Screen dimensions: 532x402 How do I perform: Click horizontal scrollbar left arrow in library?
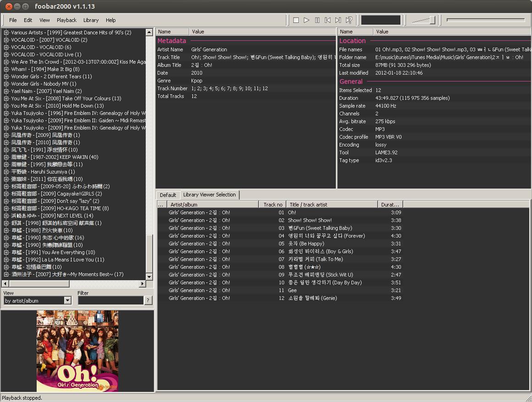pos(5,283)
